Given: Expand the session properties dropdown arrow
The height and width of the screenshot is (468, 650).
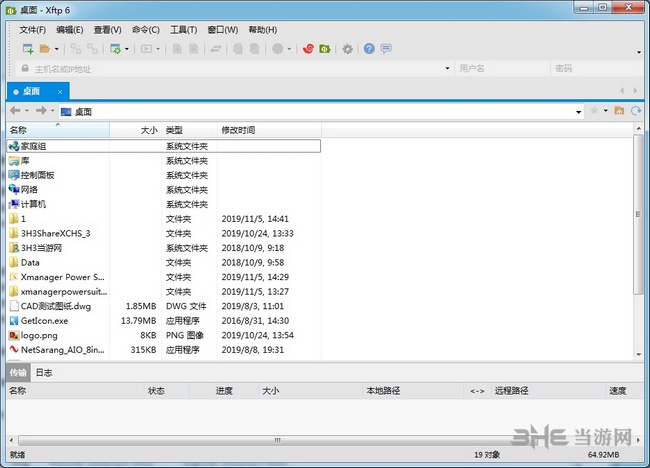Looking at the screenshot, I should coord(127,49).
